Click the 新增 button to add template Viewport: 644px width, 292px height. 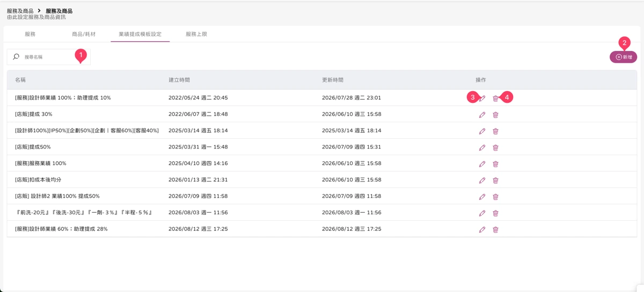(x=623, y=57)
